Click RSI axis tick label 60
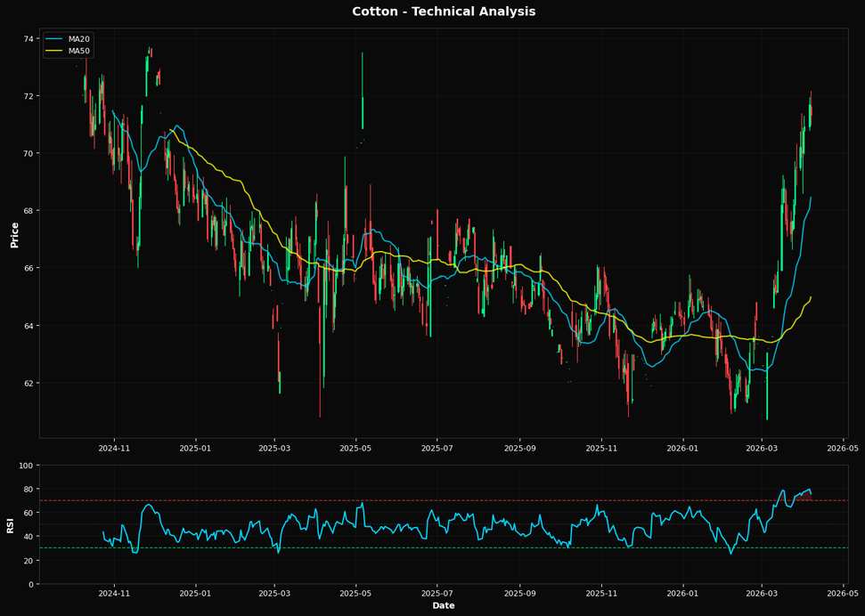This screenshot has width=865, height=616. coord(30,513)
